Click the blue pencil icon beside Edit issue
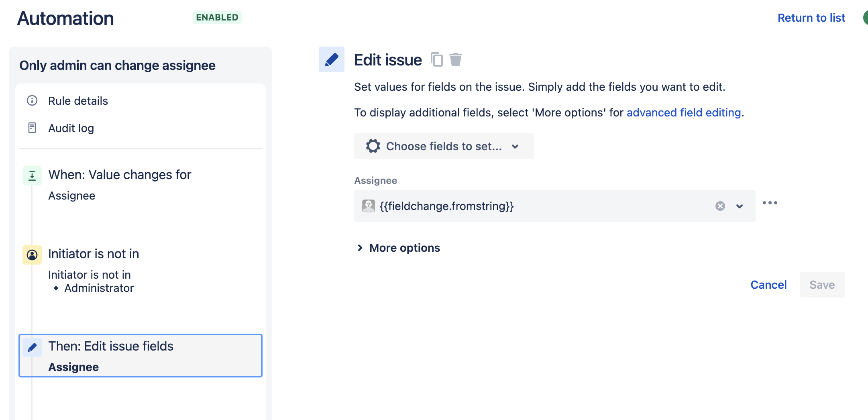Image resolution: width=868 pixels, height=420 pixels. 331,59
